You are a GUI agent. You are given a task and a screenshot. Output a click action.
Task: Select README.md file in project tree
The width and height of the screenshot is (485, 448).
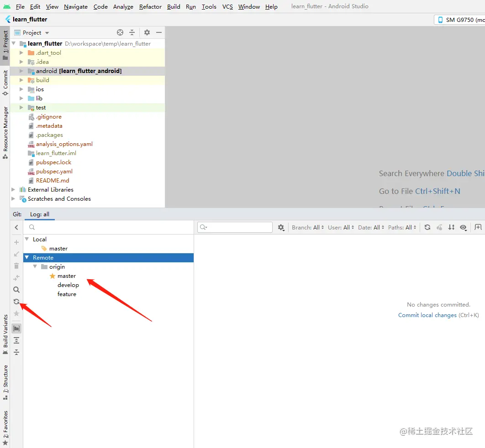point(53,181)
